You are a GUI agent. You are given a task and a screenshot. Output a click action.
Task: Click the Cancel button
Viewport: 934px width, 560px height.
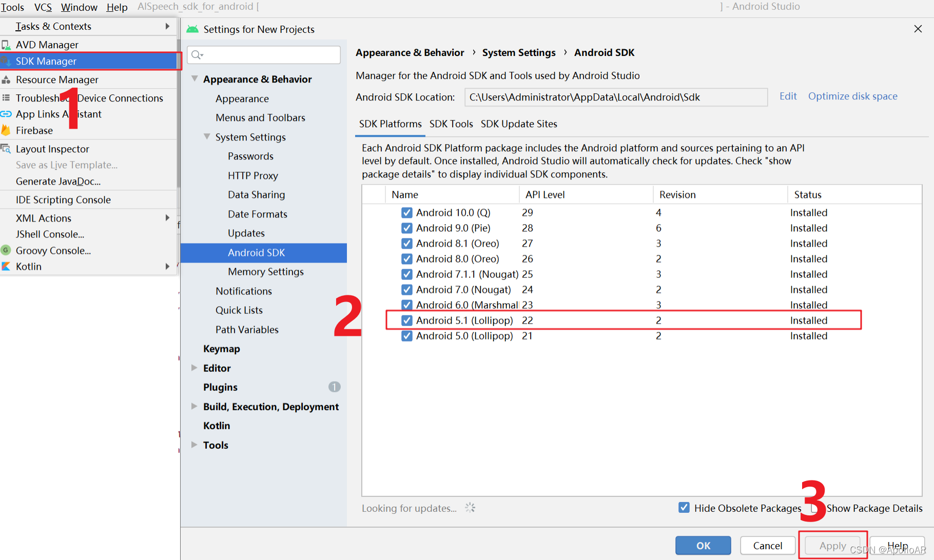click(768, 546)
